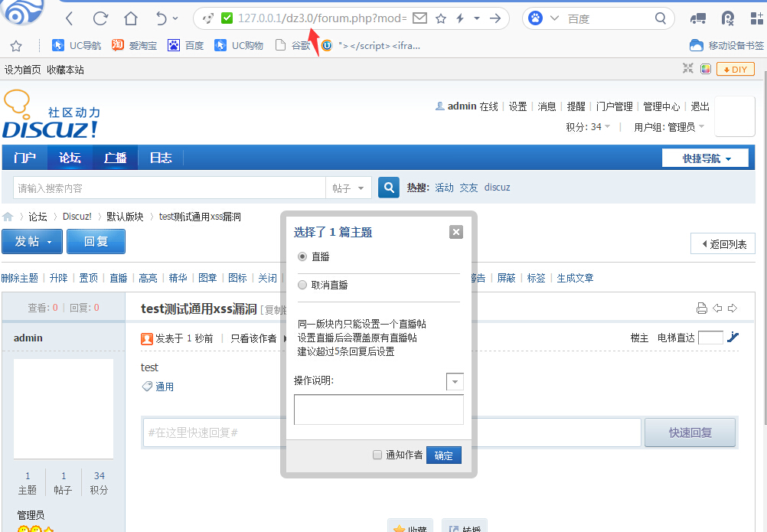Open search engine selector chevron
This screenshot has height=532, width=767.
[554, 18]
